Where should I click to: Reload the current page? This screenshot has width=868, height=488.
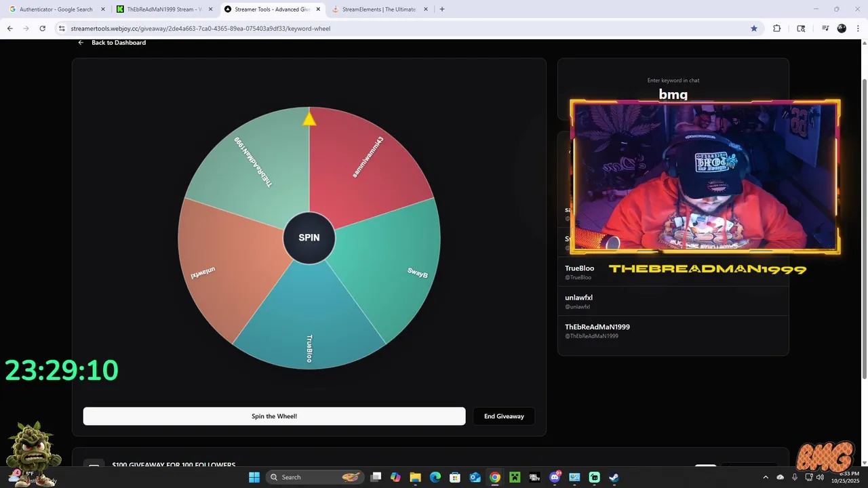pyautogui.click(x=43, y=28)
